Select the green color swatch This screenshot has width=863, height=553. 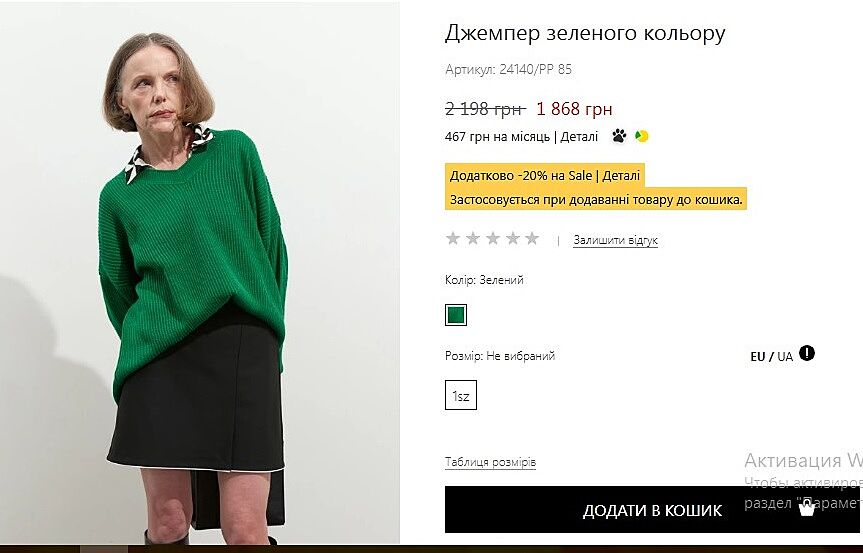coord(456,315)
